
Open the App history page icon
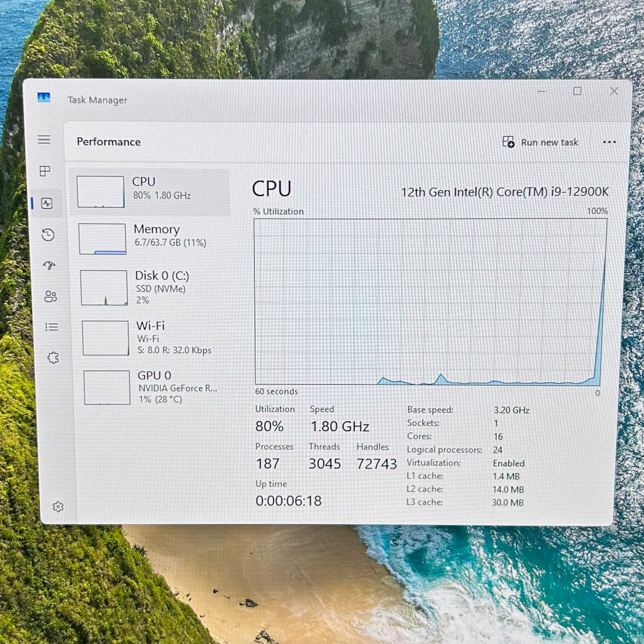point(48,235)
